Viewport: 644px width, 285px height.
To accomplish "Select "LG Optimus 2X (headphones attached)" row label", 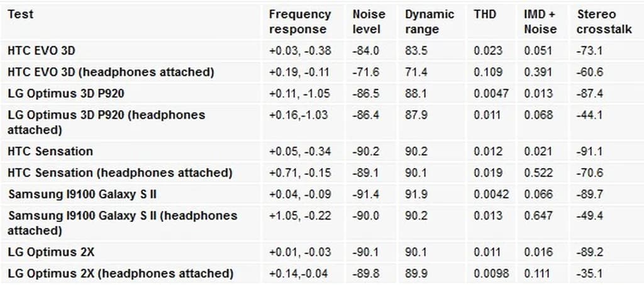I will [x=120, y=274].
